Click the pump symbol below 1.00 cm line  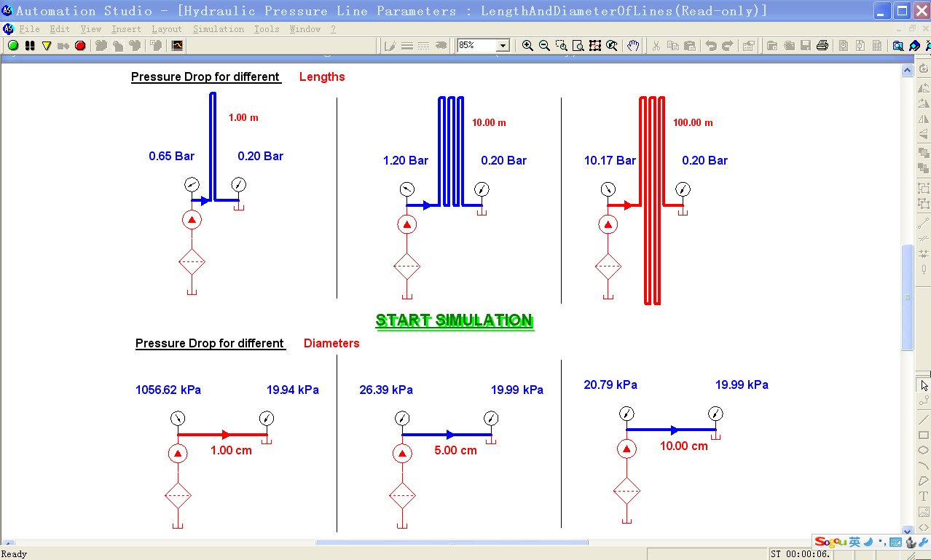pyautogui.click(x=178, y=454)
